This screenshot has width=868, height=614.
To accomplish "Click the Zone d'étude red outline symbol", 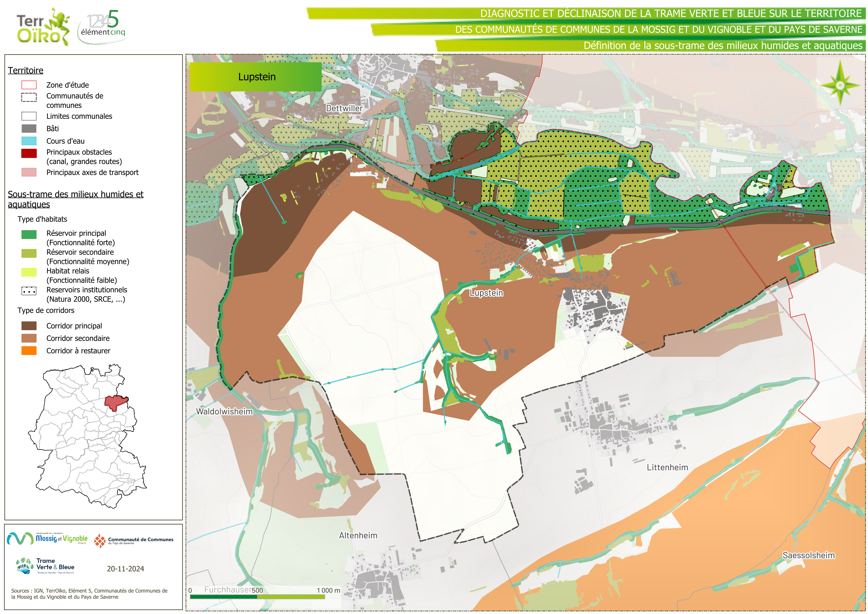I will 29,85.
